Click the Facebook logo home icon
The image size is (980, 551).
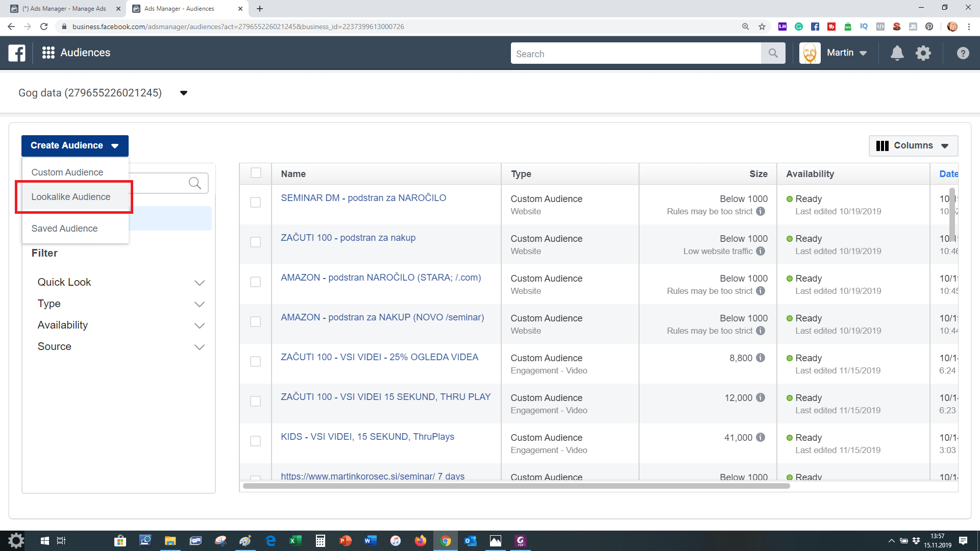point(17,53)
